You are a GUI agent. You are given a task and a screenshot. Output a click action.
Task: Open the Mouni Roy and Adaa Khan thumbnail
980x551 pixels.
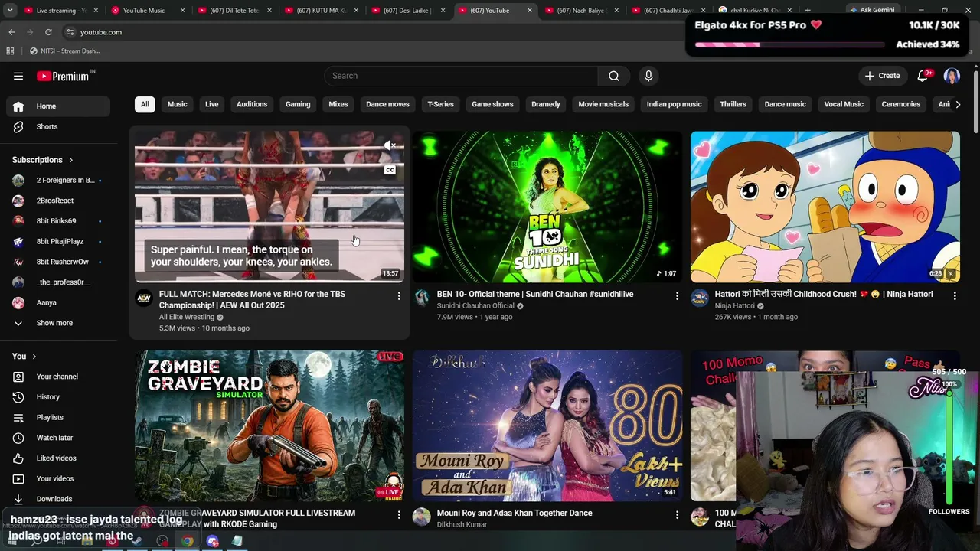[547, 425]
